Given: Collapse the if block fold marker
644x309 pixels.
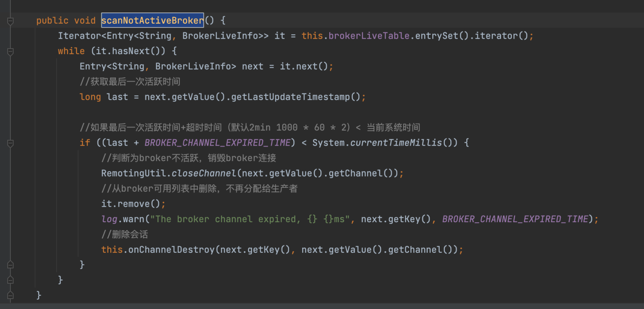Looking at the screenshot, I should [10, 143].
